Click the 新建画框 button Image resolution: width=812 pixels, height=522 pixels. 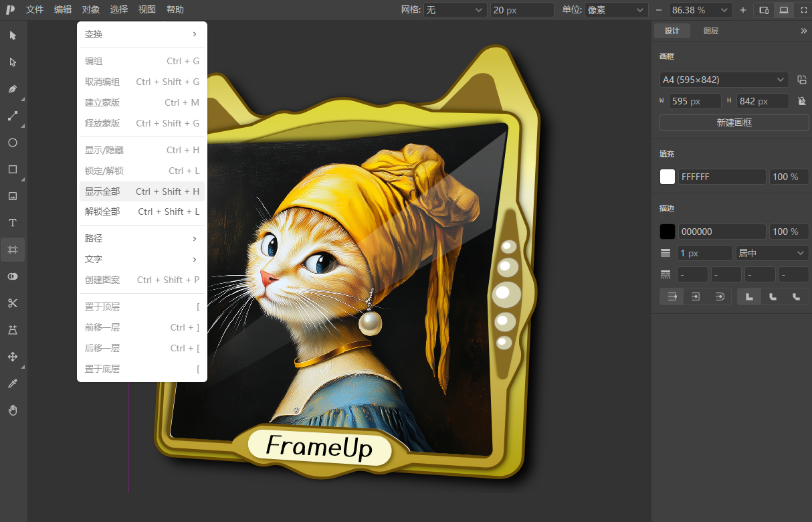[734, 122]
